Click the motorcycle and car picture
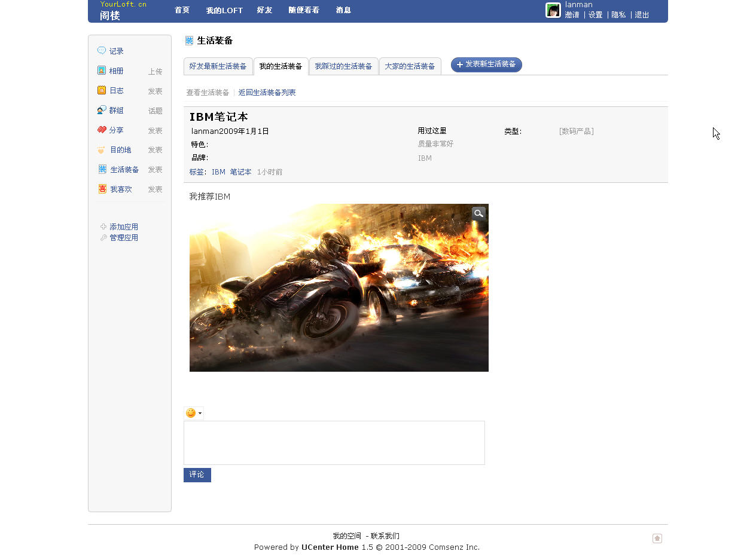Image resolution: width=756 pixels, height=557 pixels. [339, 287]
